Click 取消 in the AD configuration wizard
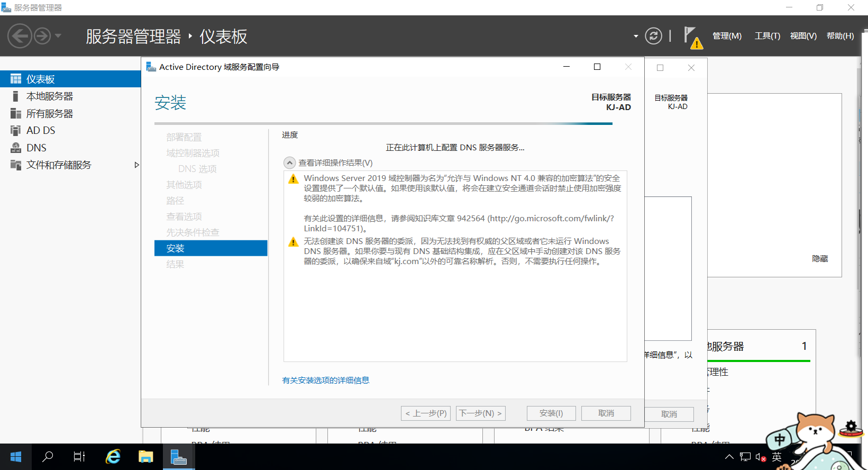Image resolution: width=868 pixels, height=470 pixels. [x=606, y=413]
